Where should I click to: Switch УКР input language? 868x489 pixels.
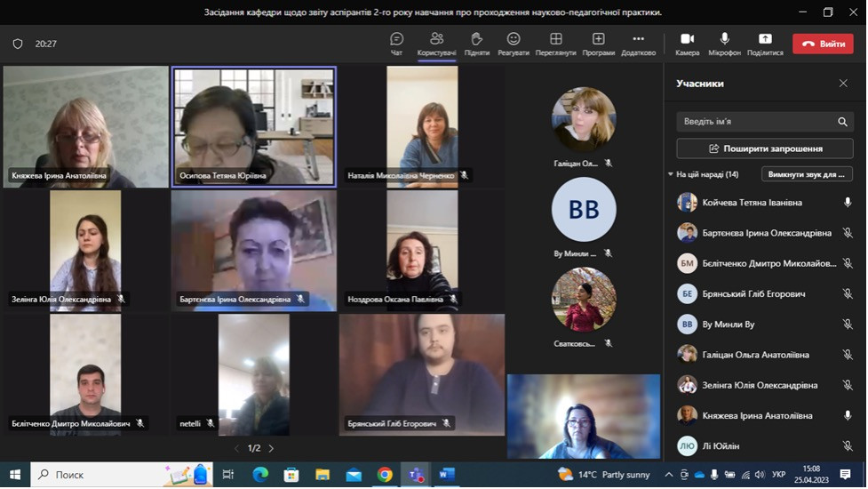coord(778,475)
